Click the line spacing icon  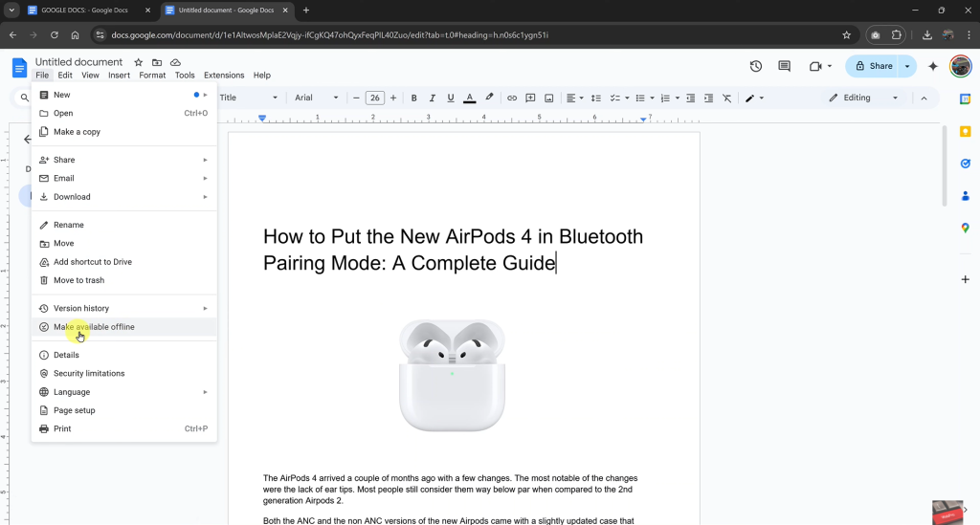tap(595, 98)
